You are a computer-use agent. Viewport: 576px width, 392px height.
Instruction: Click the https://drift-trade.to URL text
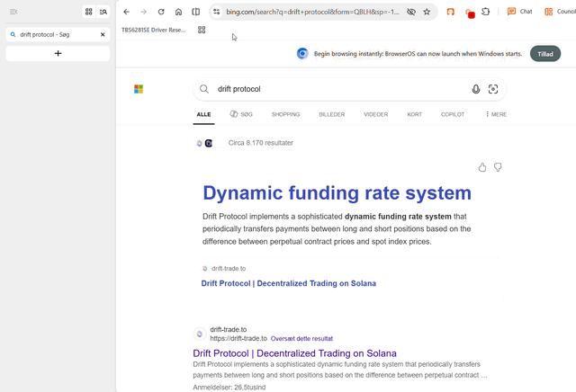pos(238,338)
